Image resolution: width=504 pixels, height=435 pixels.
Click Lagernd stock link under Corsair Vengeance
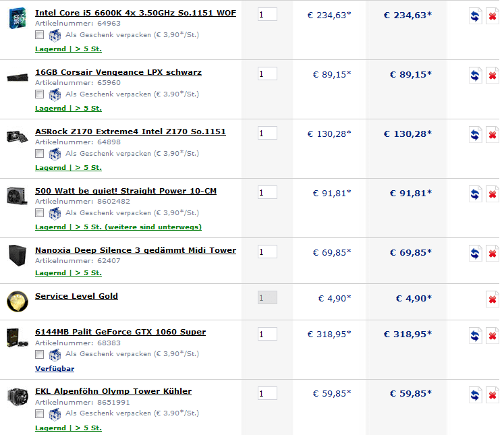pos(68,109)
